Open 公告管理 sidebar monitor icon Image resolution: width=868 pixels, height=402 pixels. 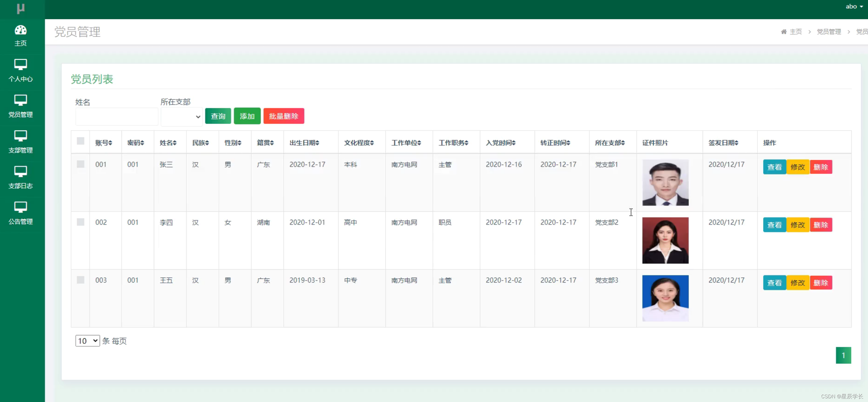21,207
